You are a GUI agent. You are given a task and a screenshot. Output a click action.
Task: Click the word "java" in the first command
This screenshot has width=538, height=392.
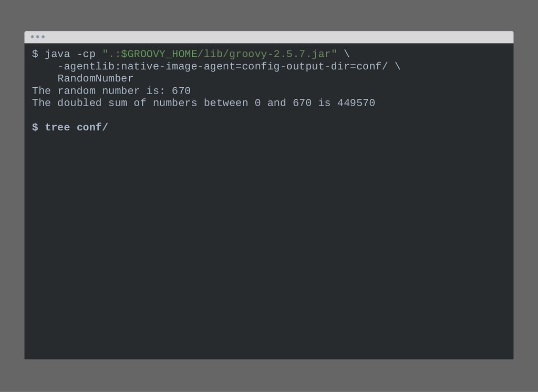coord(57,54)
